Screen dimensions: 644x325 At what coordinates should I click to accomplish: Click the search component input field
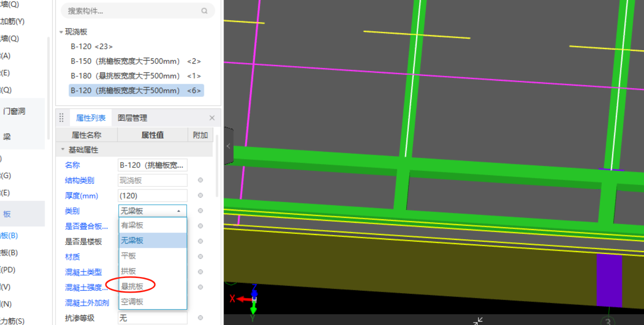(138, 11)
